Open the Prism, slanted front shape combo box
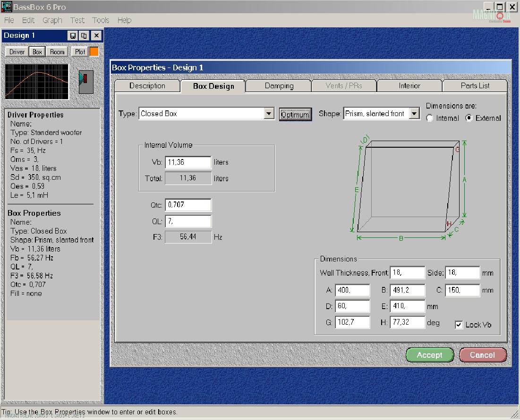 (381, 114)
